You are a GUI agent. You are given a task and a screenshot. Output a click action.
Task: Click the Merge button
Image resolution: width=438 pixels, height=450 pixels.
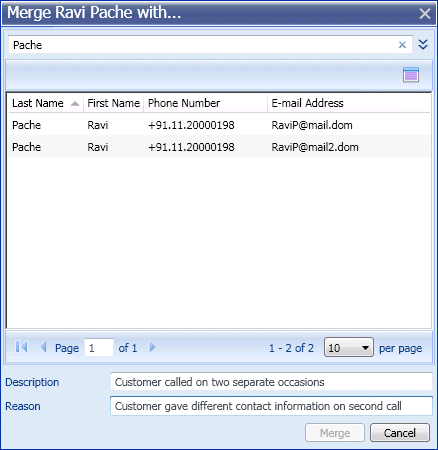335,433
